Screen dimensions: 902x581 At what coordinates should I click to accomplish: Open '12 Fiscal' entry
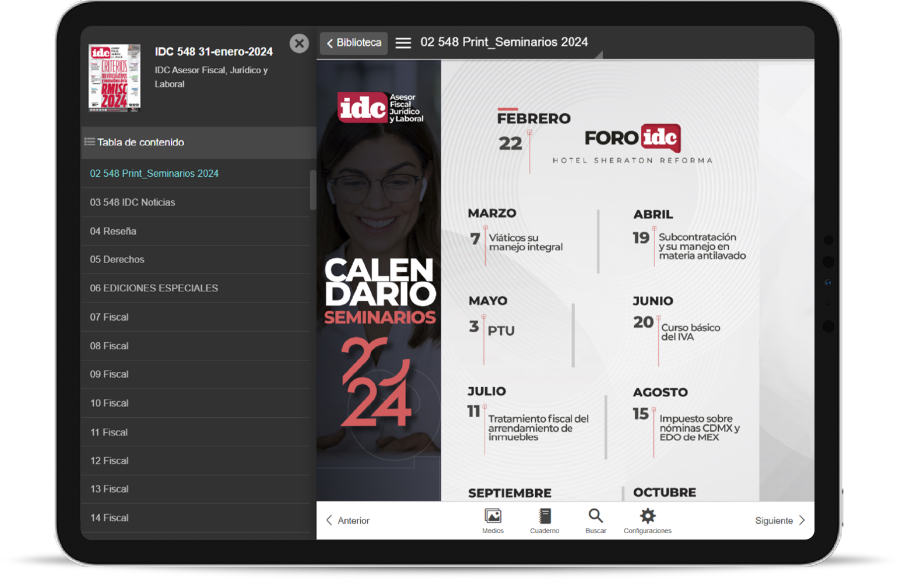click(196, 460)
